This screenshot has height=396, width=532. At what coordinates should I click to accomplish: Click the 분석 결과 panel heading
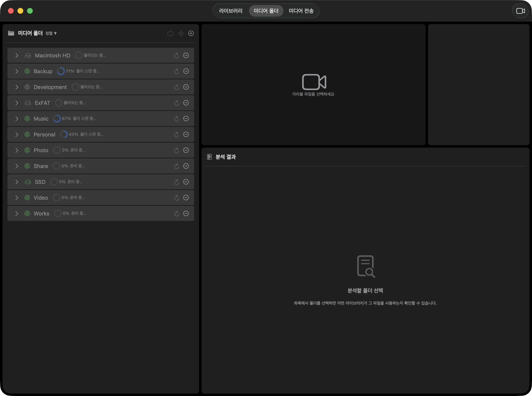pyautogui.click(x=226, y=157)
